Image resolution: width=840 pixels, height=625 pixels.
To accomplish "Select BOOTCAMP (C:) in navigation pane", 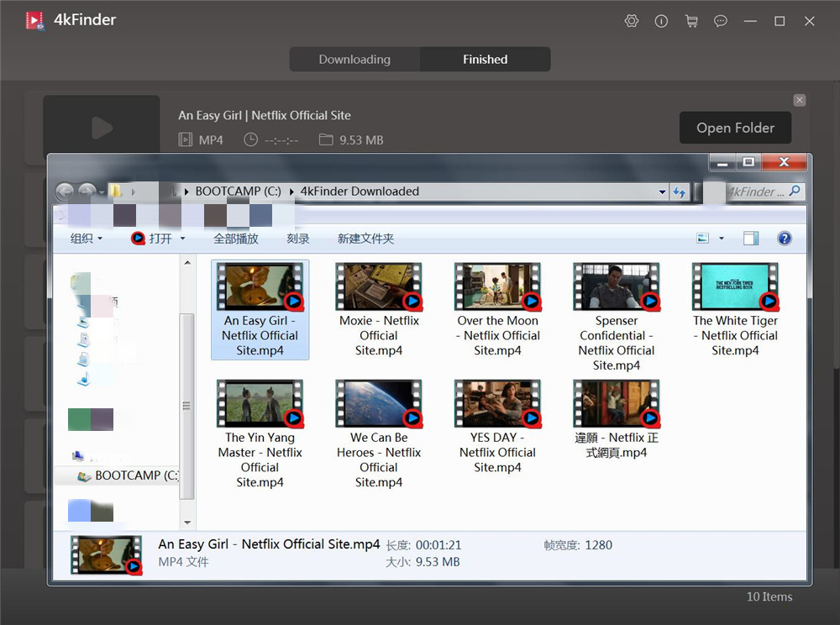I will coord(136,475).
